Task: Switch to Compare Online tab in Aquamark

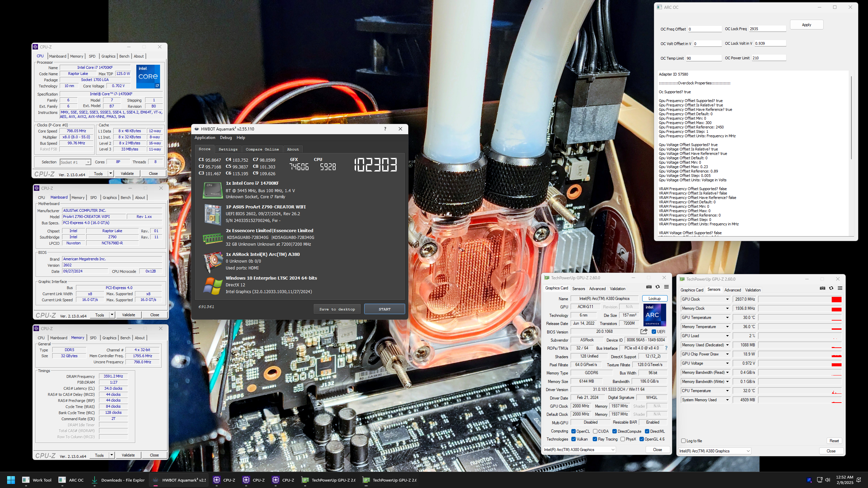Action: pyautogui.click(x=262, y=149)
